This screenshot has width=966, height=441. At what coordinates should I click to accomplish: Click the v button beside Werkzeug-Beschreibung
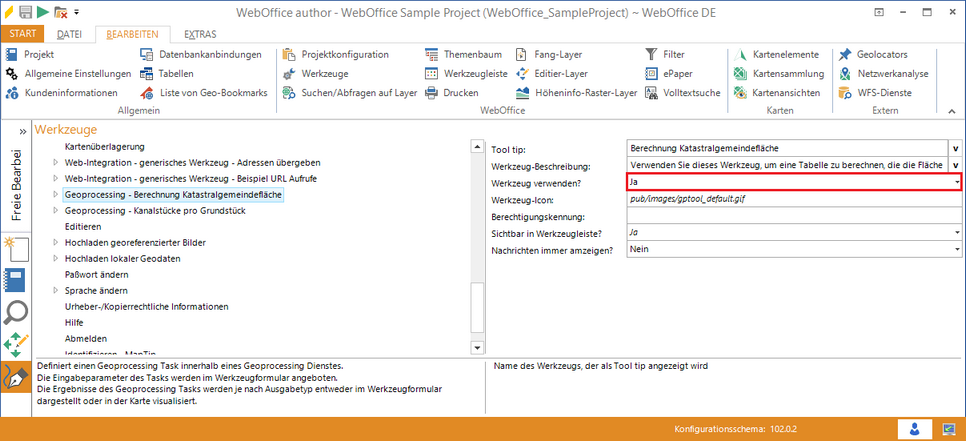coord(956,165)
